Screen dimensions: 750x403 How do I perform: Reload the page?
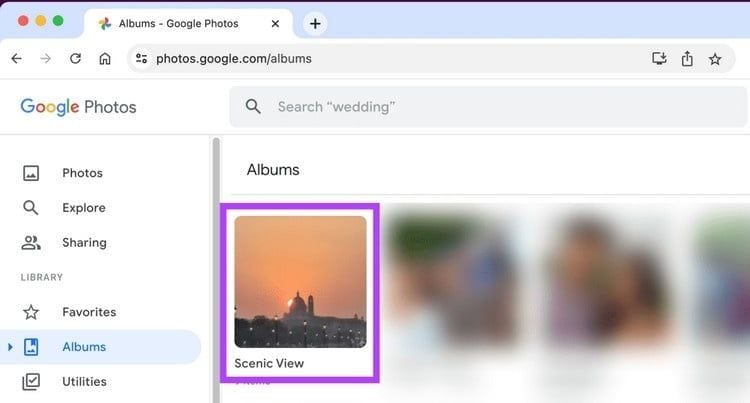[75, 59]
